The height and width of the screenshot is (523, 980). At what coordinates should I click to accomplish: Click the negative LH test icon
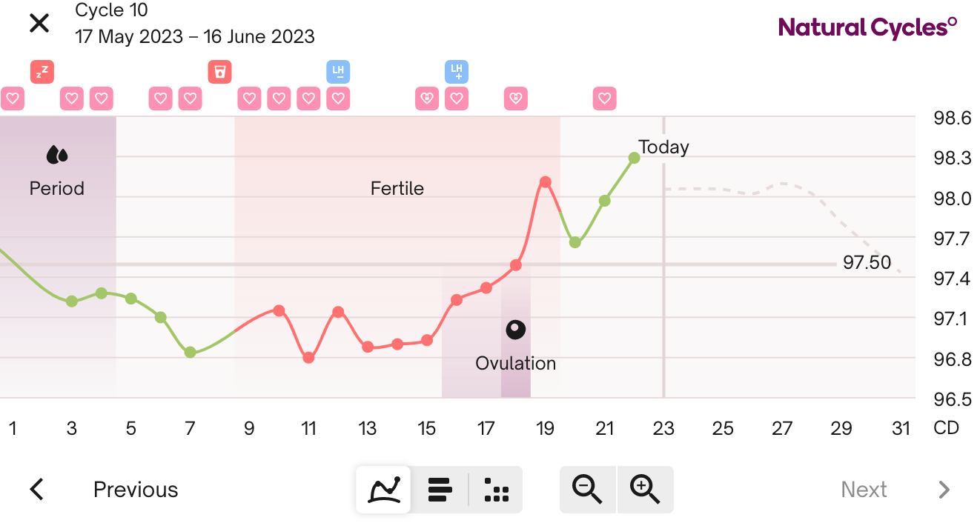[337, 72]
